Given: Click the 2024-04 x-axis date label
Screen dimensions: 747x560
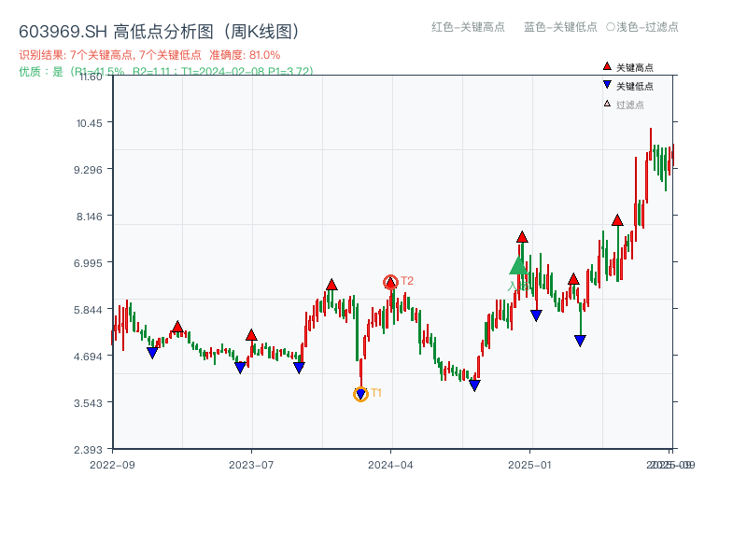Looking at the screenshot, I should coord(390,465).
